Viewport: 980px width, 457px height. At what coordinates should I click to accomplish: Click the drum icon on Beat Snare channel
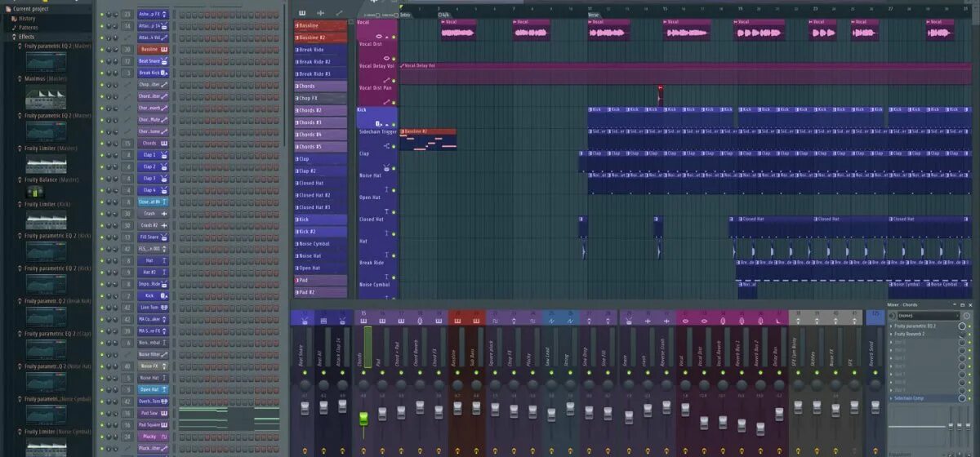[x=164, y=61]
